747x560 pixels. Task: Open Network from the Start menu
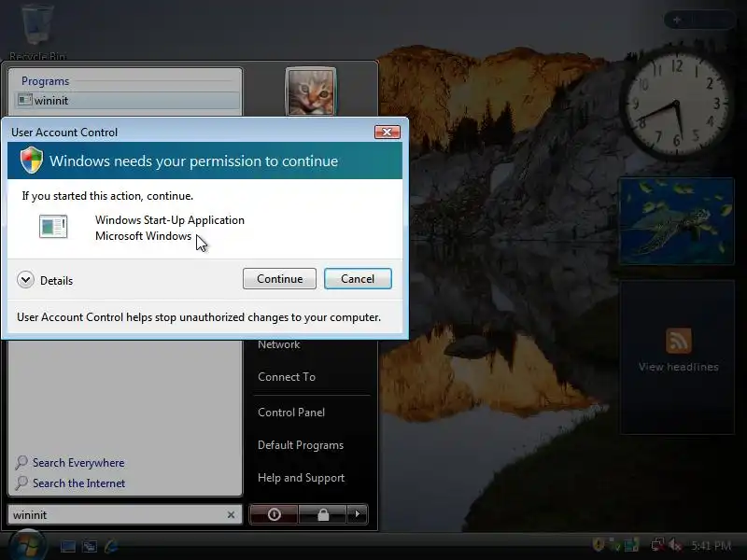click(278, 344)
